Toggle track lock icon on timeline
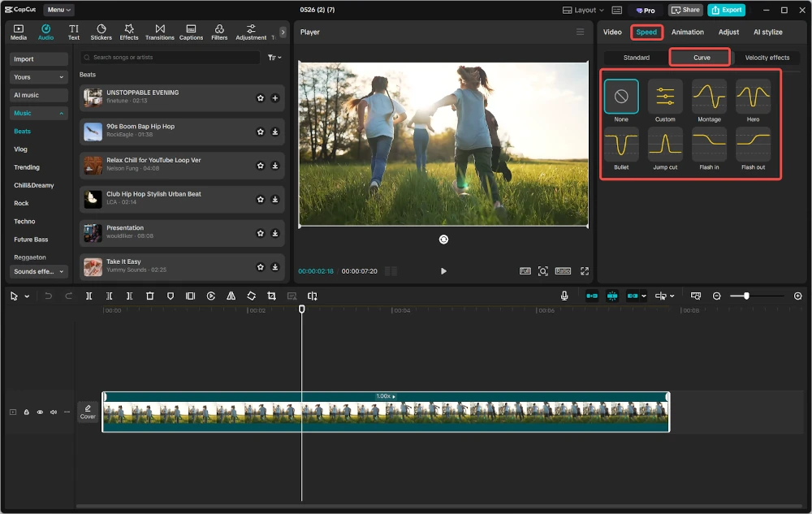The image size is (812, 514). click(x=27, y=412)
